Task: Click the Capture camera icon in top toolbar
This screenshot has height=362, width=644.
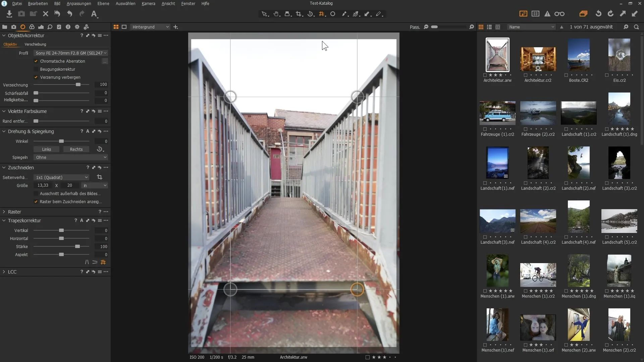Action: pyautogui.click(x=21, y=14)
